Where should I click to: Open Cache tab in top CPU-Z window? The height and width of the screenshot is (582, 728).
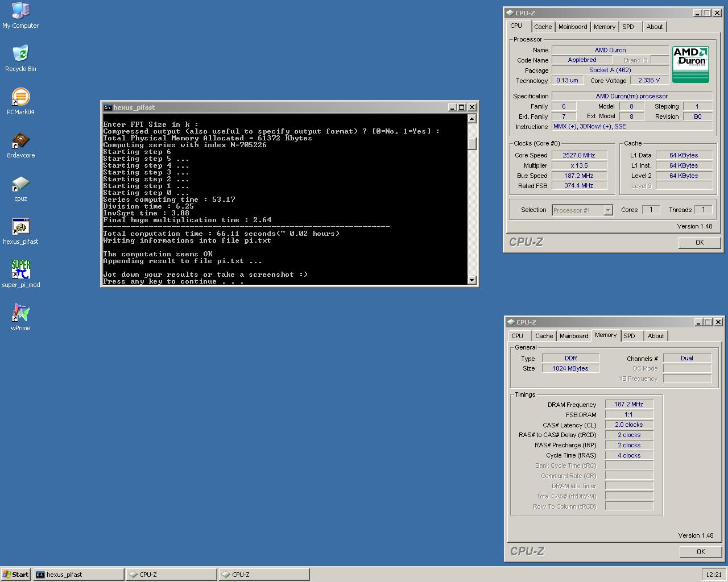click(543, 27)
